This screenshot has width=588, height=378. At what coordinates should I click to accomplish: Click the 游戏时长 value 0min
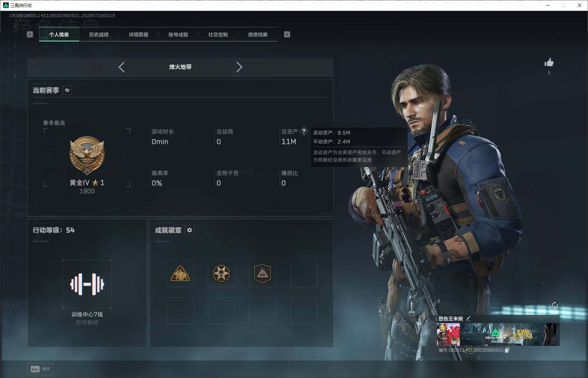(160, 141)
